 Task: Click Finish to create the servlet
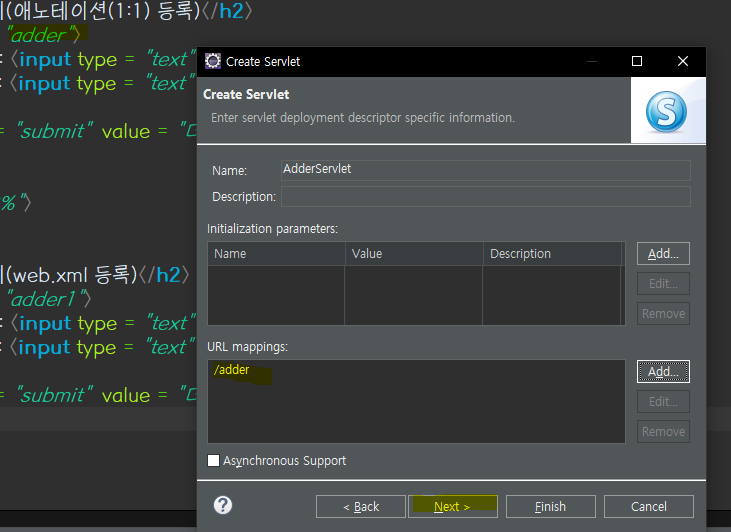[x=551, y=506]
